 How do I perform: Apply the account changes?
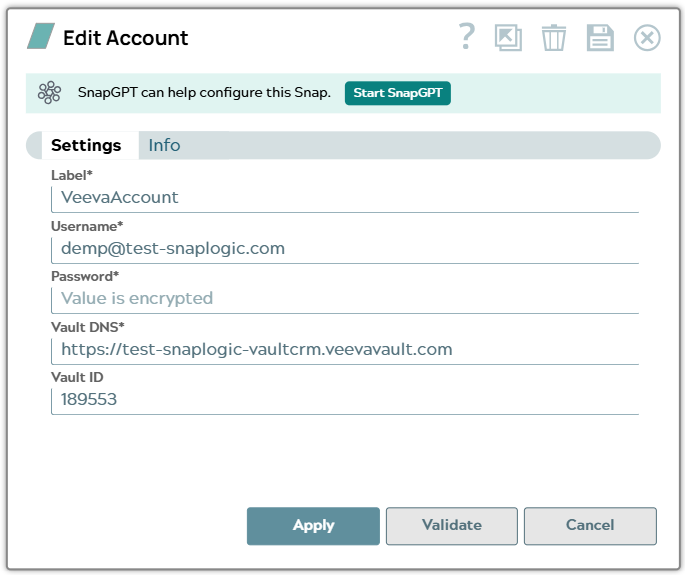[313, 526]
